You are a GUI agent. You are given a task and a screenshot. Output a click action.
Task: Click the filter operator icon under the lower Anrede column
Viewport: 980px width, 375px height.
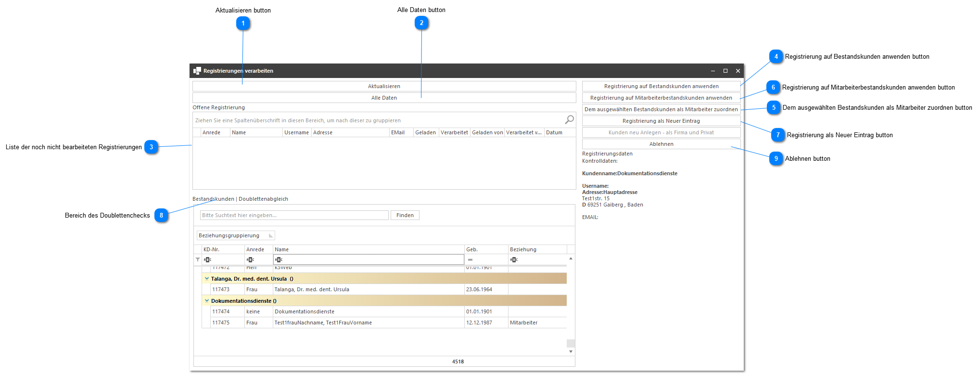point(250,260)
